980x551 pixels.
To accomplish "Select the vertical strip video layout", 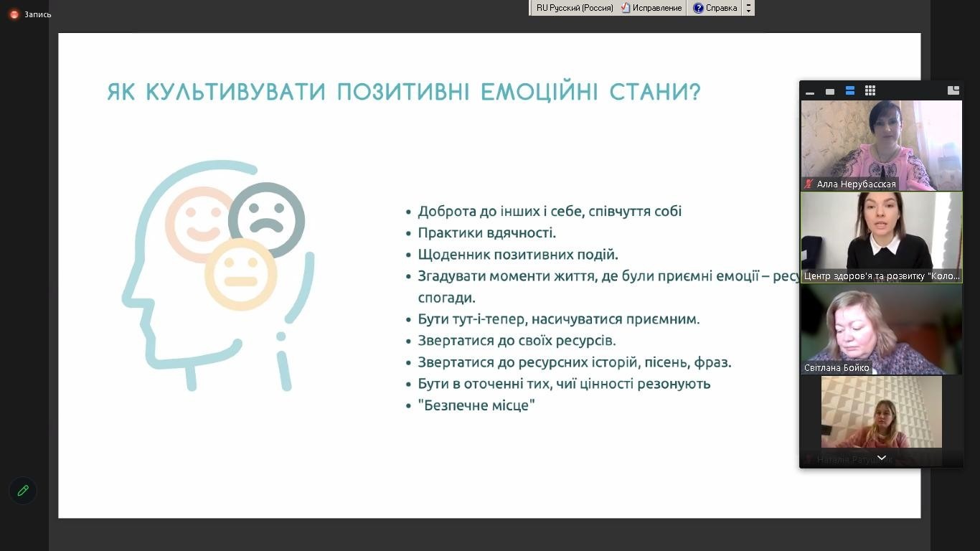I will [850, 90].
